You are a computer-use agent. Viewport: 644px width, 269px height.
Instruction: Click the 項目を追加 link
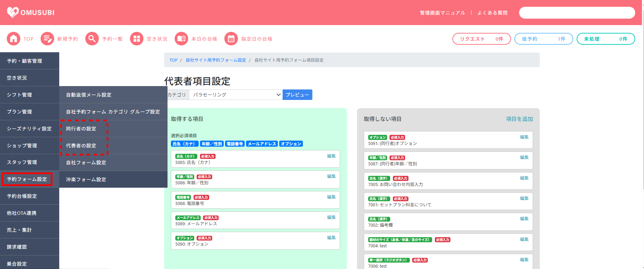click(519, 119)
